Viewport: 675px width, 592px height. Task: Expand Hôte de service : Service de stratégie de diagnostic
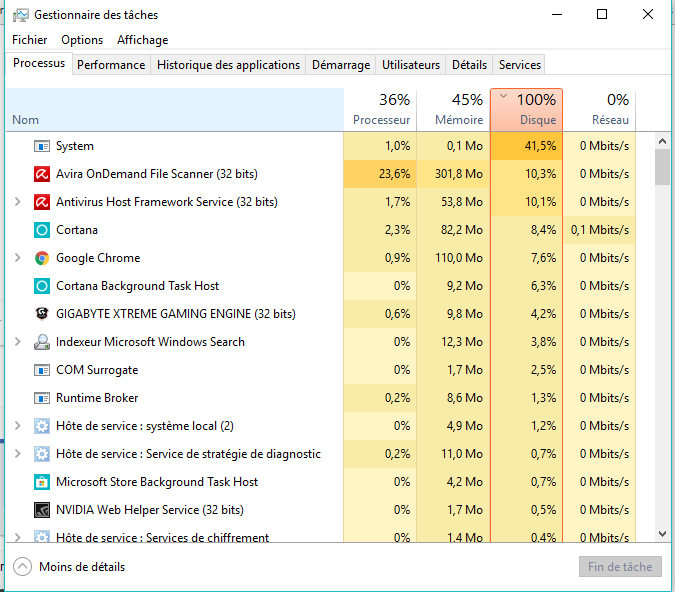tap(18, 453)
